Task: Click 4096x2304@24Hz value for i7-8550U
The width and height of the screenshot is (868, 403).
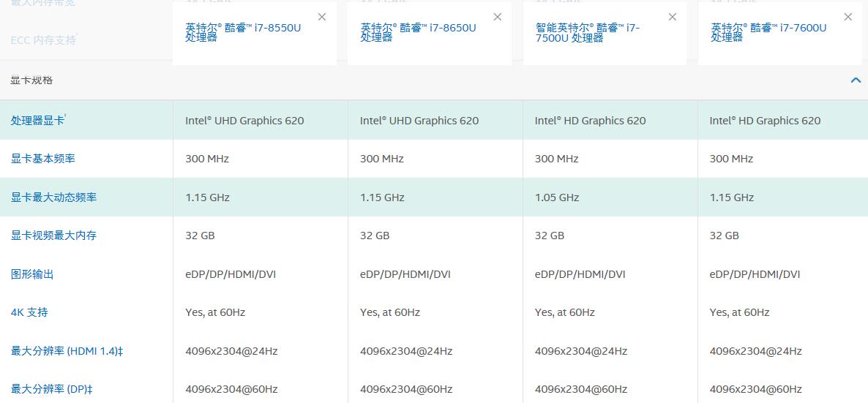Action: click(x=231, y=351)
